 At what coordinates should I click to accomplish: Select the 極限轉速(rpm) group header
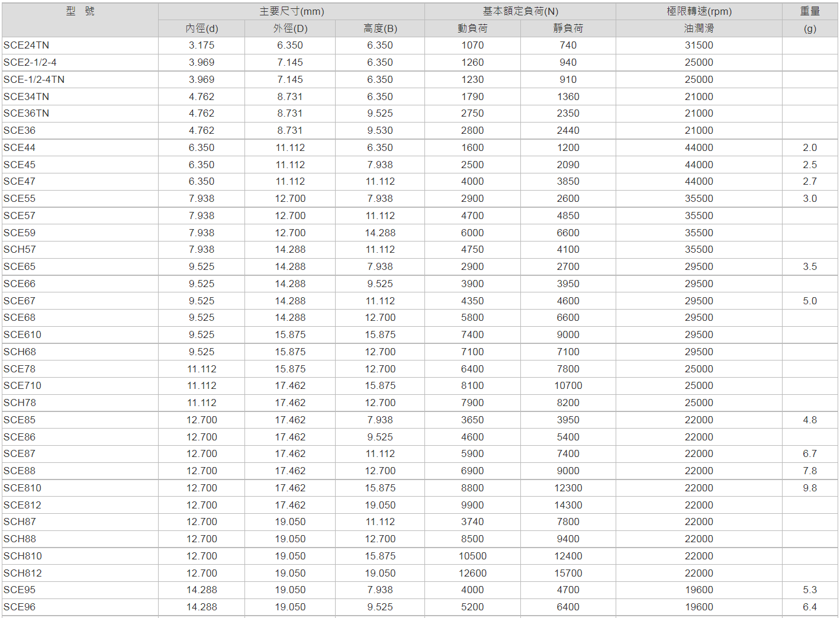(x=699, y=12)
